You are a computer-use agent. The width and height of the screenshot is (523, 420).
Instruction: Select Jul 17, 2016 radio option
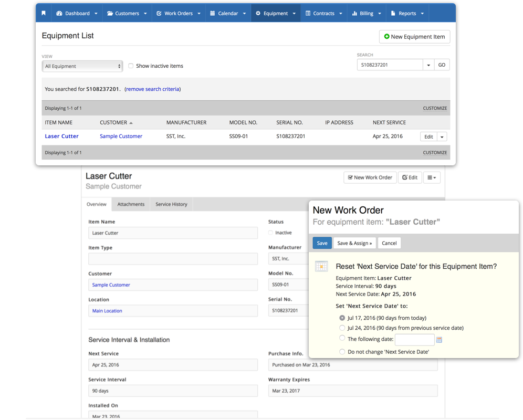342,318
